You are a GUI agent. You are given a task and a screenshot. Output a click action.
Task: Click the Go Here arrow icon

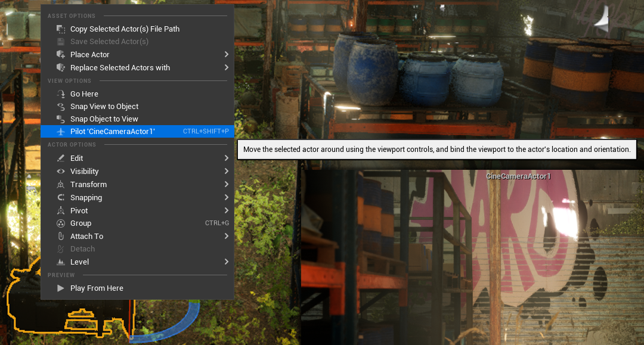tap(61, 94)
